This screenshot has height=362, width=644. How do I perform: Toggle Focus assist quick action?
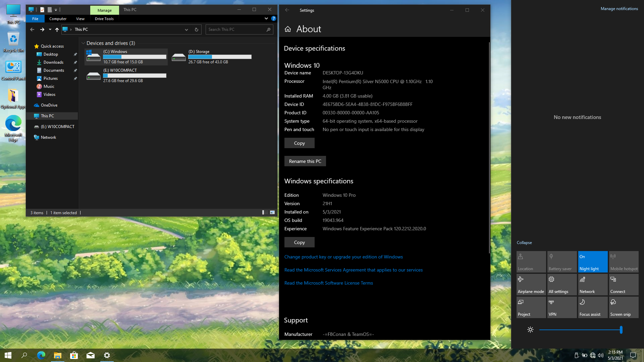coord(593,307)
